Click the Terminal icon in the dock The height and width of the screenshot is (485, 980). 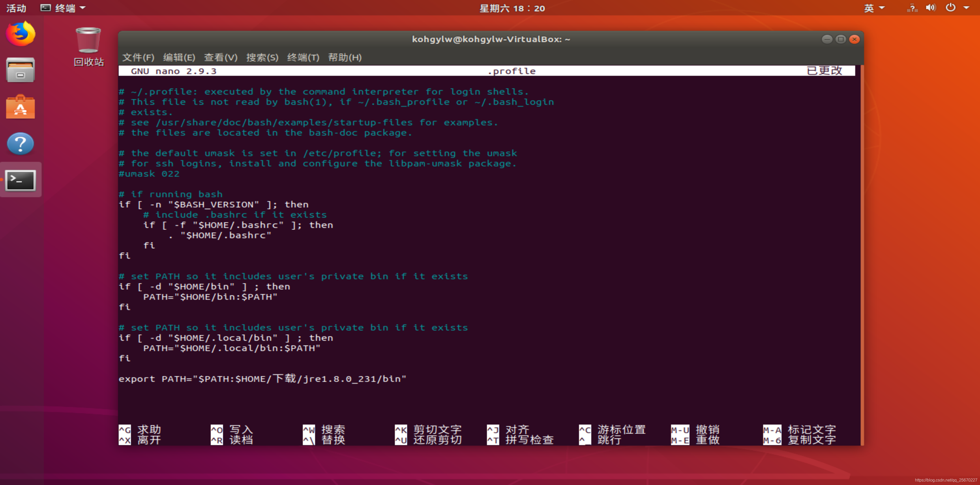click(20, 180)
